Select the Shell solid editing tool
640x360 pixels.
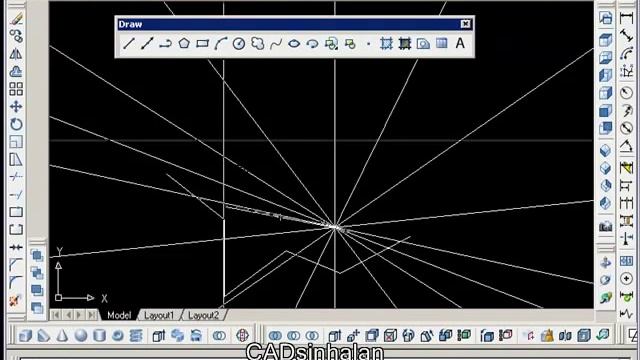pyautogui.click(x=584, y=336)
